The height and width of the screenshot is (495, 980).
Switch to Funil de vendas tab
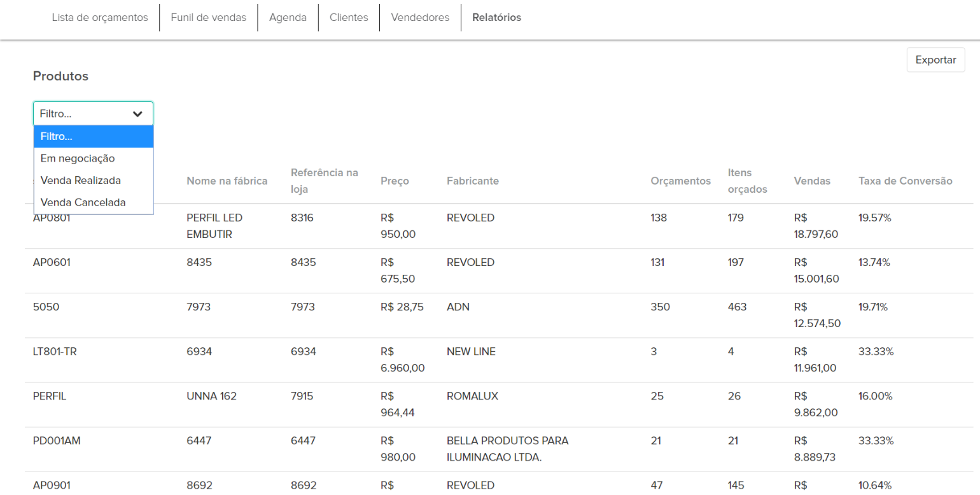pyautogui.click(x=208, y=17)
